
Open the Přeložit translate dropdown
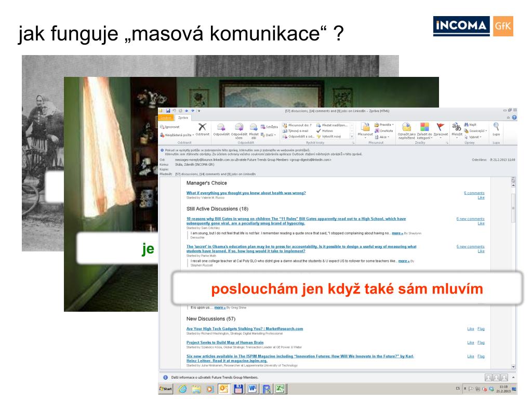pos(457,138)
